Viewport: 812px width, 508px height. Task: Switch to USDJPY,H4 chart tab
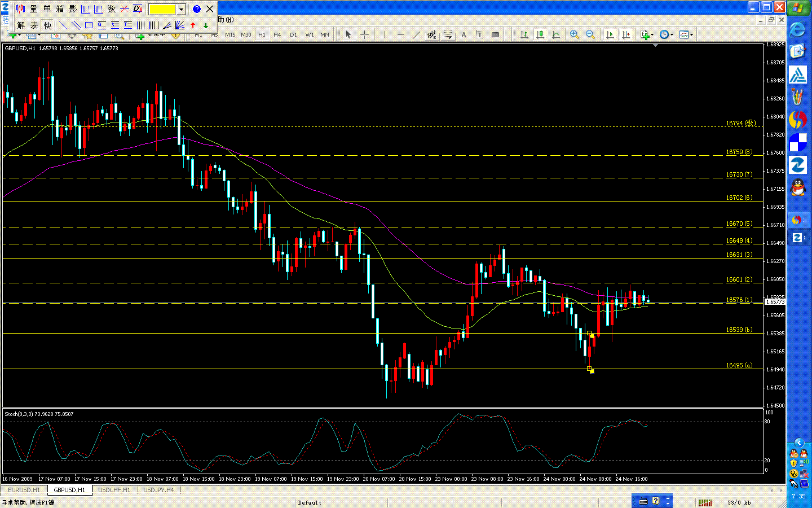click(x=159, y=490)
